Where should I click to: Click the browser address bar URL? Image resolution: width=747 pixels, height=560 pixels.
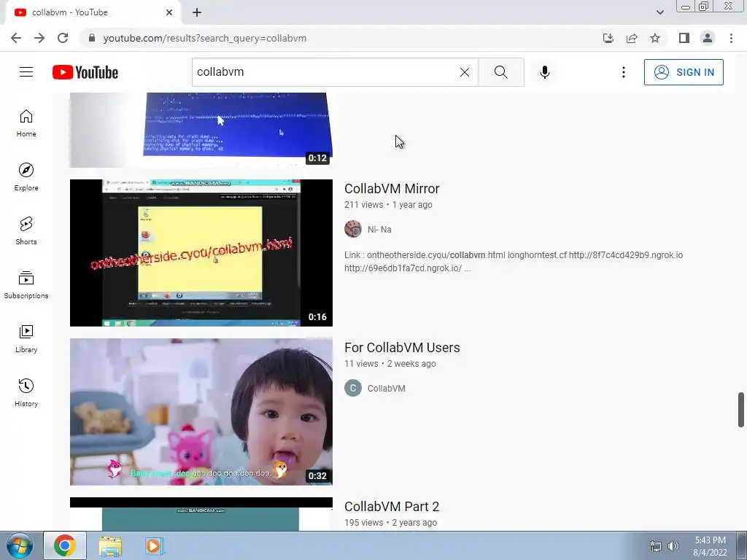(205, 38)
